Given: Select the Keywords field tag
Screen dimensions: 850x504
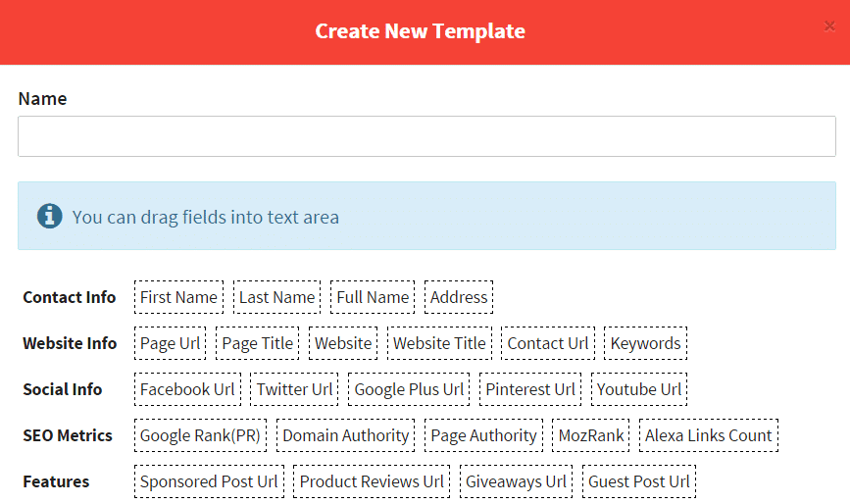Looking at the screenshot, I should [646, 343].
